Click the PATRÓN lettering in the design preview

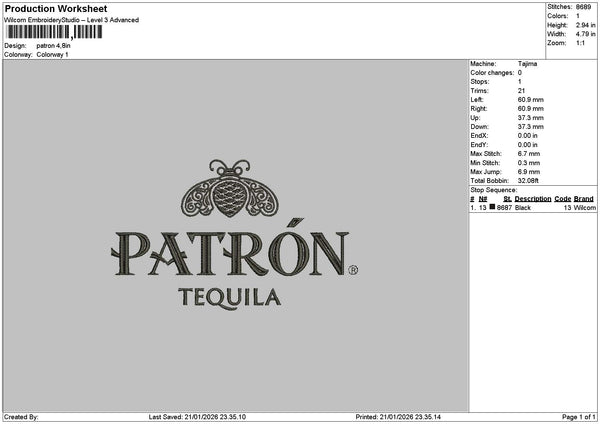230,248
